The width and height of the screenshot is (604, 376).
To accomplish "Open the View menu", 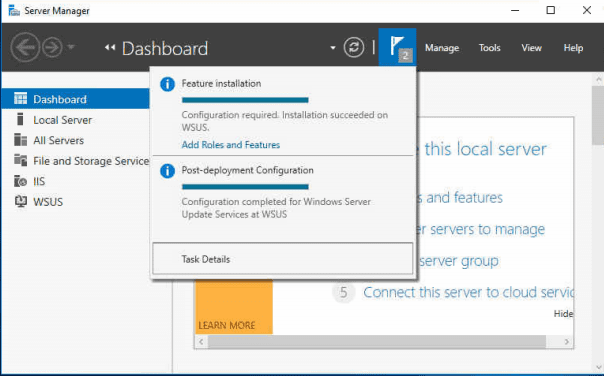I will click(x=532, y=48).
